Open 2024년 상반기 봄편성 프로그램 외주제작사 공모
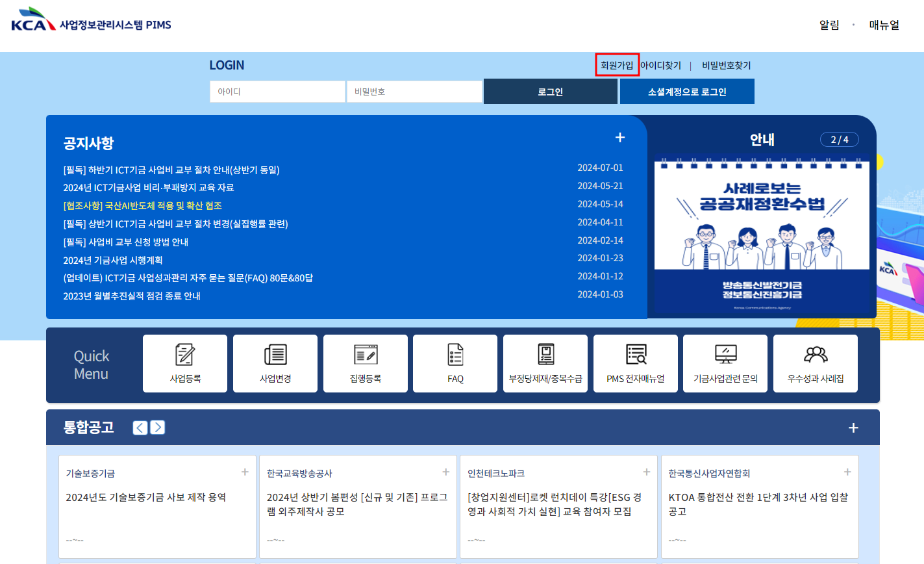 357,505
